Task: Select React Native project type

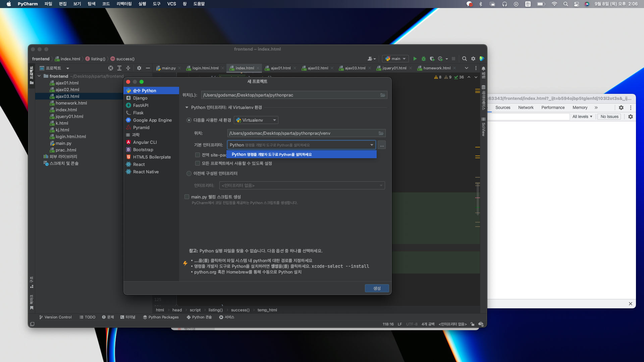Action: [x=151, y=172]
